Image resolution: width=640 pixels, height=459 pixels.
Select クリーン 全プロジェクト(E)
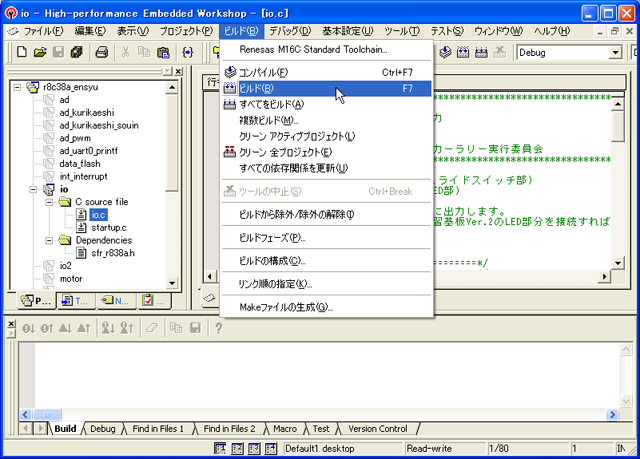(x=326, y=152)
